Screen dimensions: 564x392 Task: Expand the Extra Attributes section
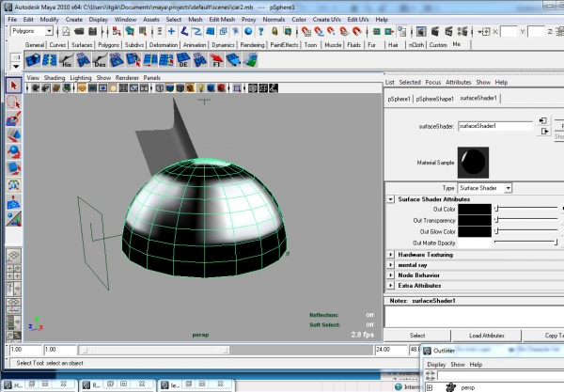[391, 286]
